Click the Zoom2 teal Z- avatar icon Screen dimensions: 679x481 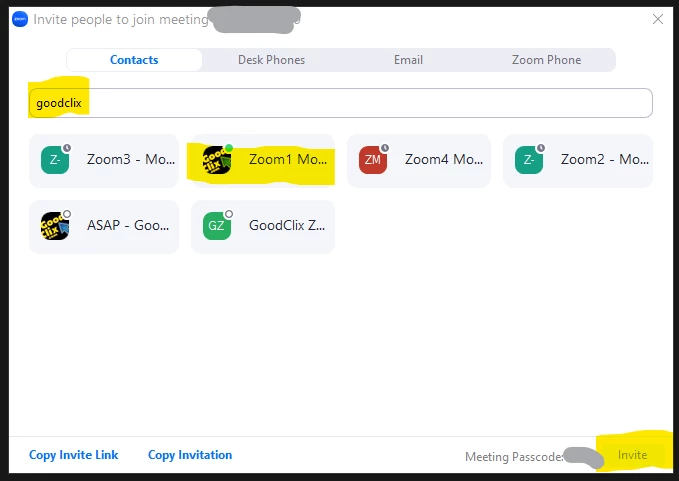point(529,160)
